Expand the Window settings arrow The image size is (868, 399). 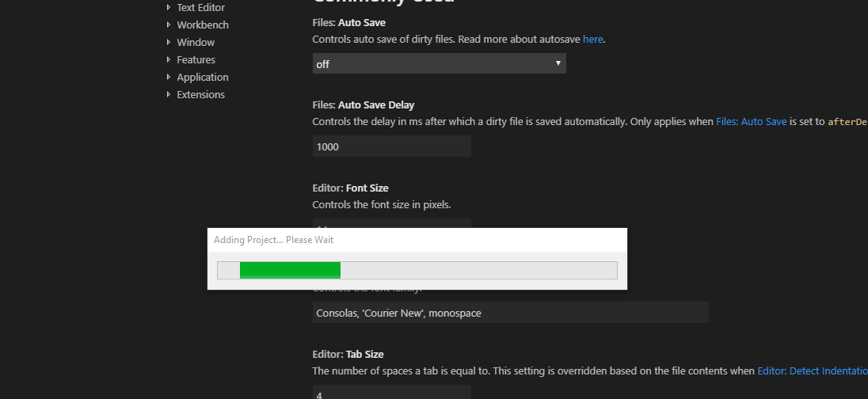pyautogui.click(x=169, y=42)
